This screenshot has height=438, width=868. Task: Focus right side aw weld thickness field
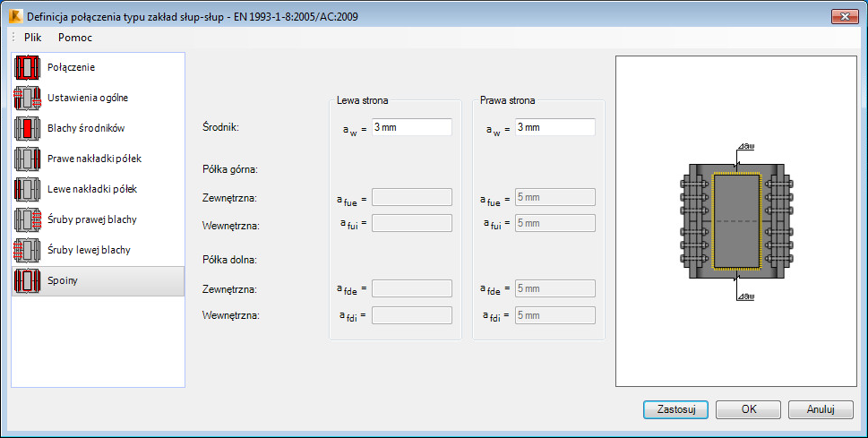tap(555, 127)
